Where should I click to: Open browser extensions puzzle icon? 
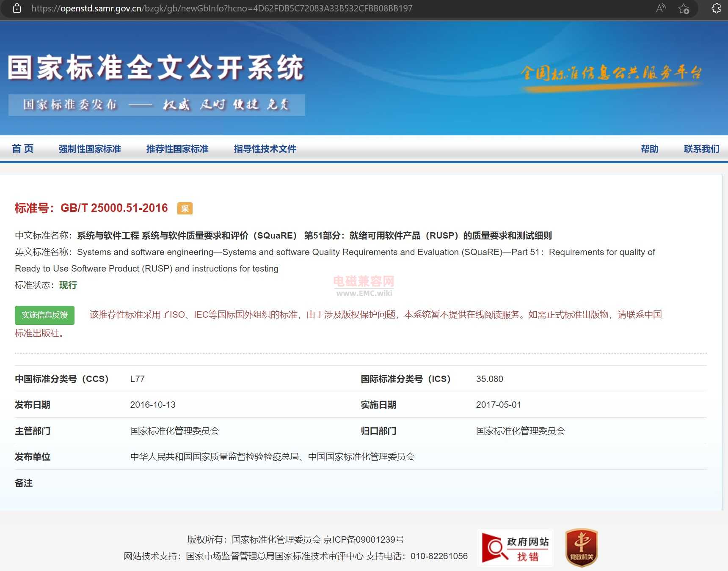click(x=716, y=8)
